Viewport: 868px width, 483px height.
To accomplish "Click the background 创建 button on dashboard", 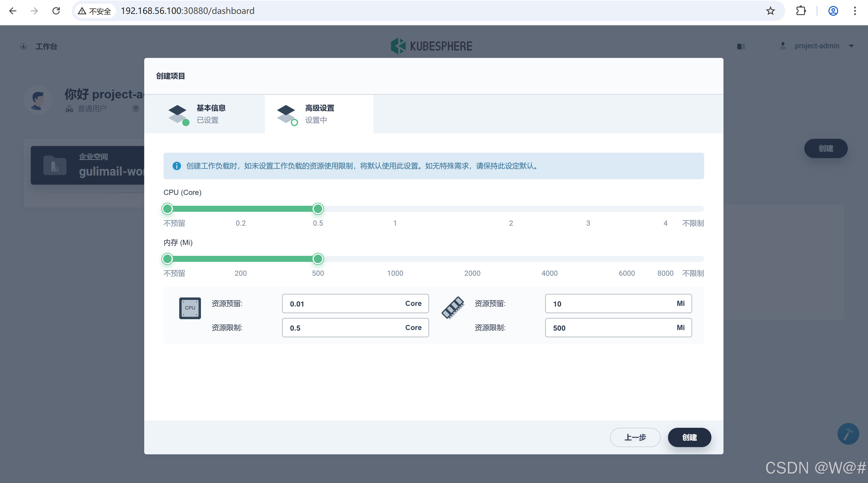I will (825, 148).
